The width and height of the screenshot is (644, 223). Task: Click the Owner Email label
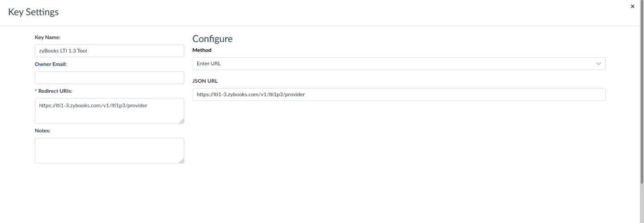pyautogui.click(x=51, y=64)
